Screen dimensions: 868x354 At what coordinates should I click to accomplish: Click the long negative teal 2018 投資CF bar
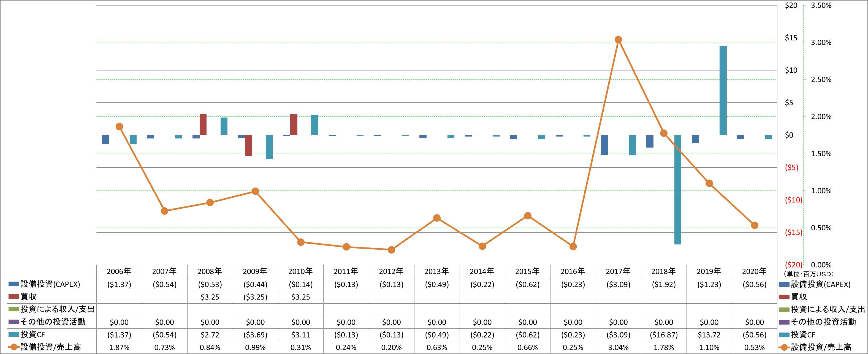678,190
